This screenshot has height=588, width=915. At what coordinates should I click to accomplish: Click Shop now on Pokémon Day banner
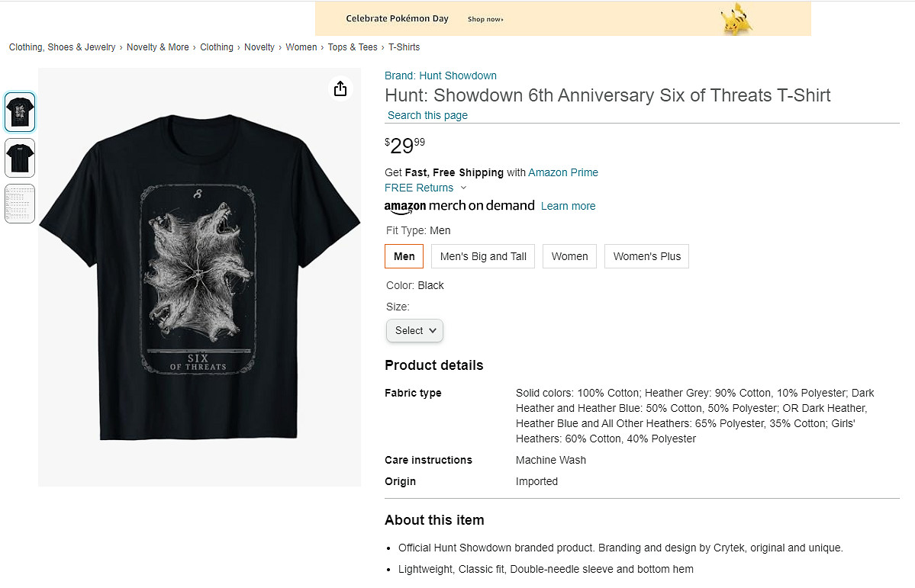click(485, 19)
